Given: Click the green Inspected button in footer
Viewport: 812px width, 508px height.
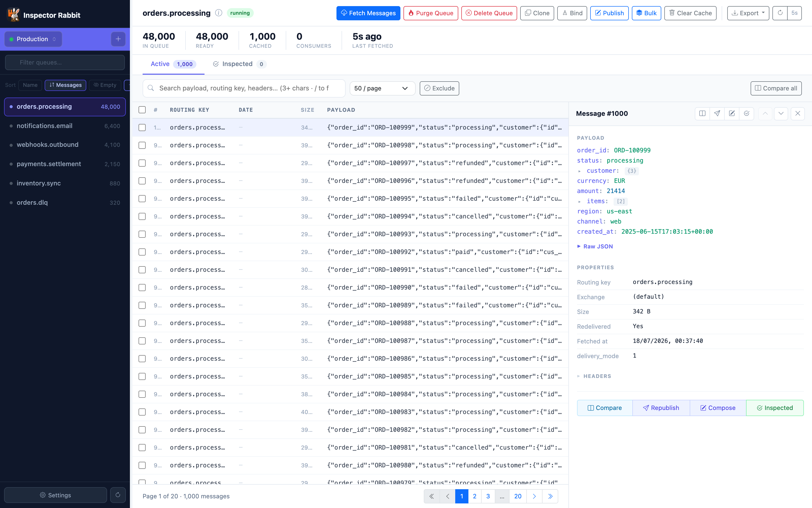Looking at the screenshot, I should [x=775, y=408].
